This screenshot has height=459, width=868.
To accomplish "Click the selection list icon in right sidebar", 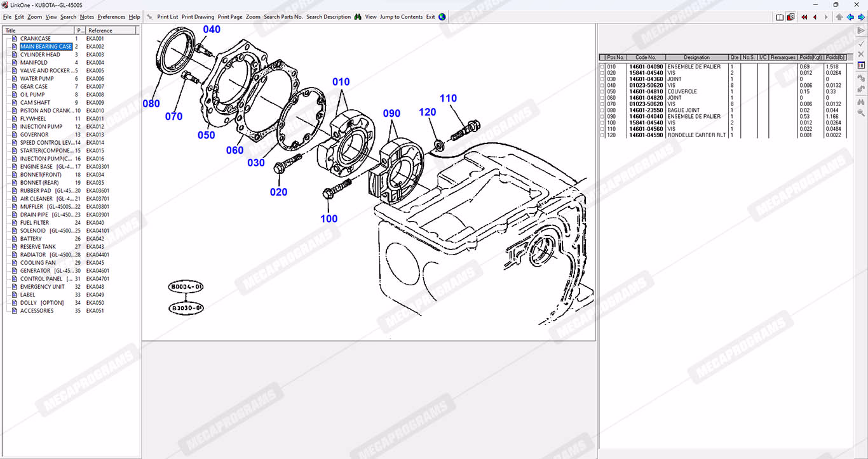I will (861, 65).
